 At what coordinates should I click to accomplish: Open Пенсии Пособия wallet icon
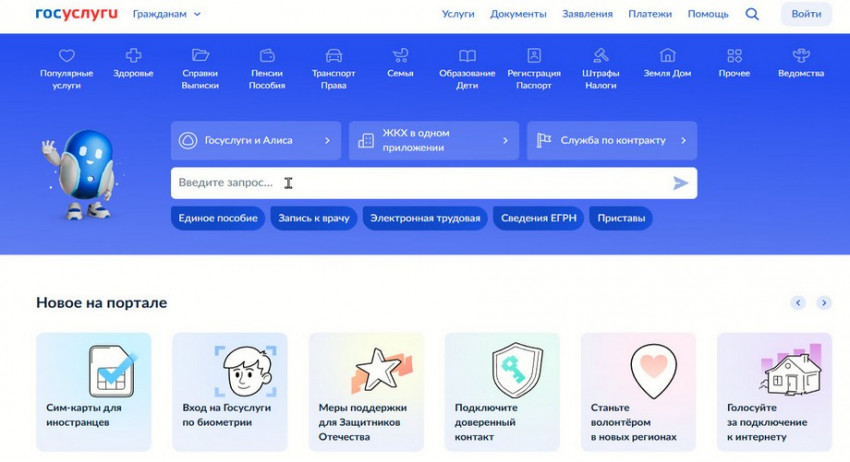(267, 55)
